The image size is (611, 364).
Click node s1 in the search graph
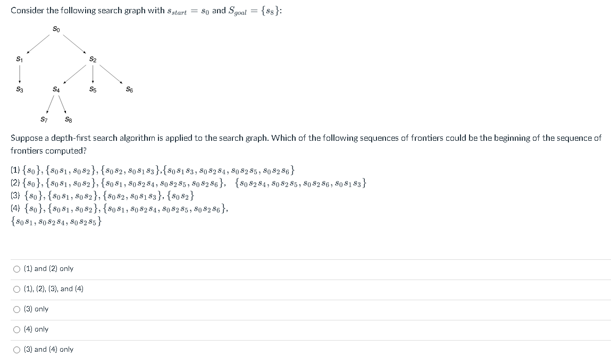click(19, 60)
